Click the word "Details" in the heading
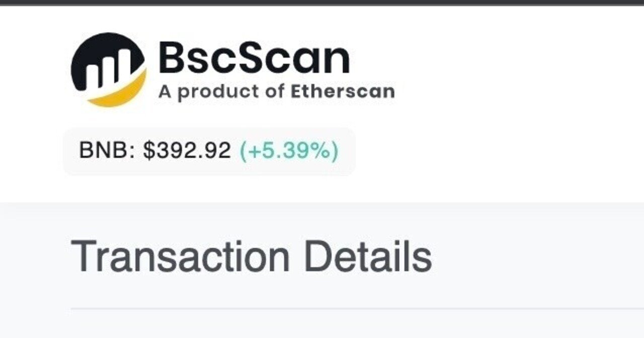Screen dimensions: 644x338 (x=368, y=257)
